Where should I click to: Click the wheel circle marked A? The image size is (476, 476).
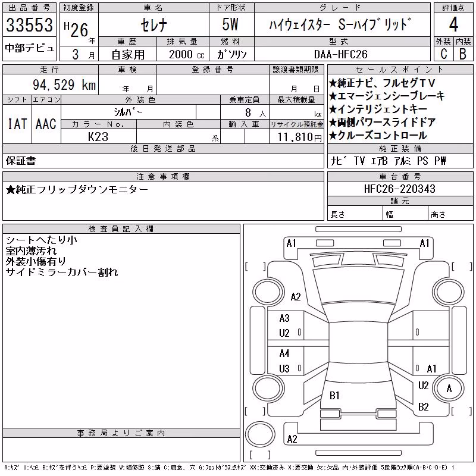coord(449,389)
